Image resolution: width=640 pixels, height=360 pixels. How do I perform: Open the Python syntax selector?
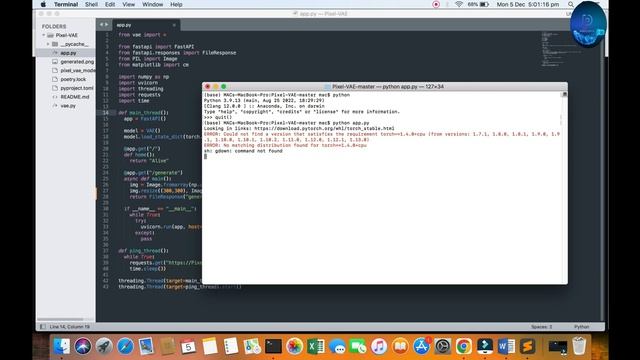point(581,327)
